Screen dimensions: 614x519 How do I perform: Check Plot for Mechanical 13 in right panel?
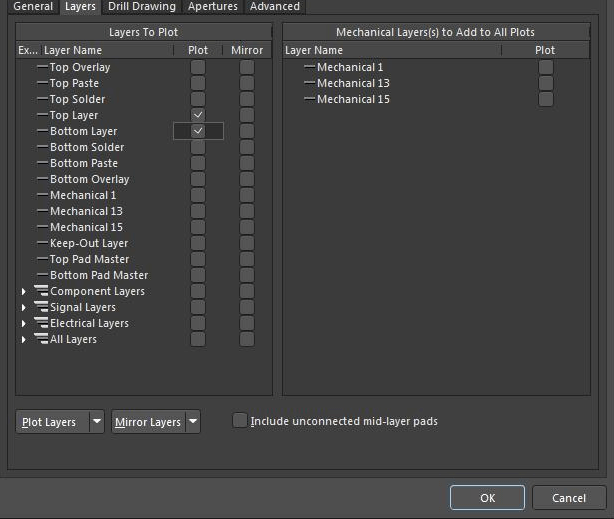545,83
